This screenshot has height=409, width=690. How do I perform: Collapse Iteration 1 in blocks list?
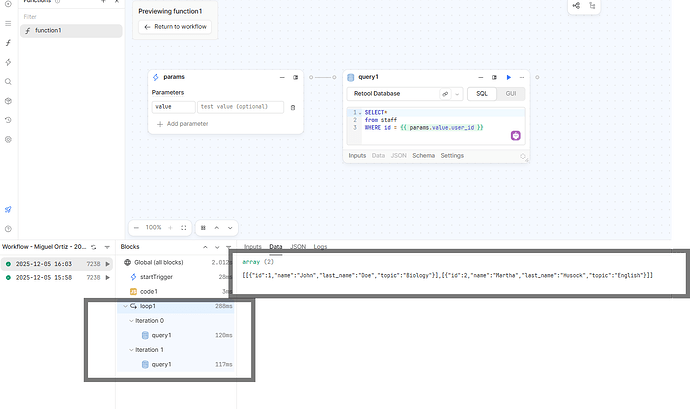[x=130, y=350]
